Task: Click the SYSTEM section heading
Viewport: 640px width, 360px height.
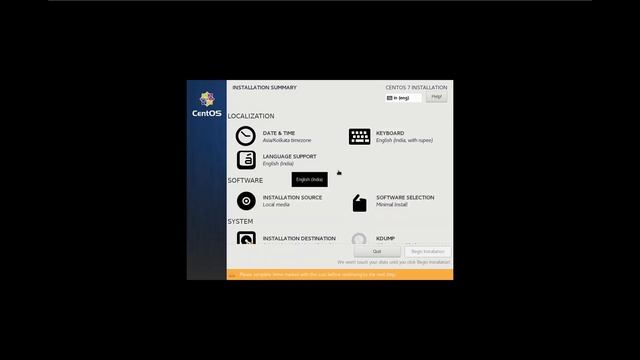Action: point(240,221)
